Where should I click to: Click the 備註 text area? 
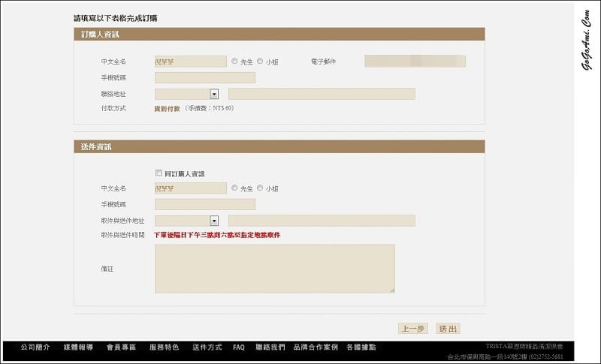pos(275,269)
